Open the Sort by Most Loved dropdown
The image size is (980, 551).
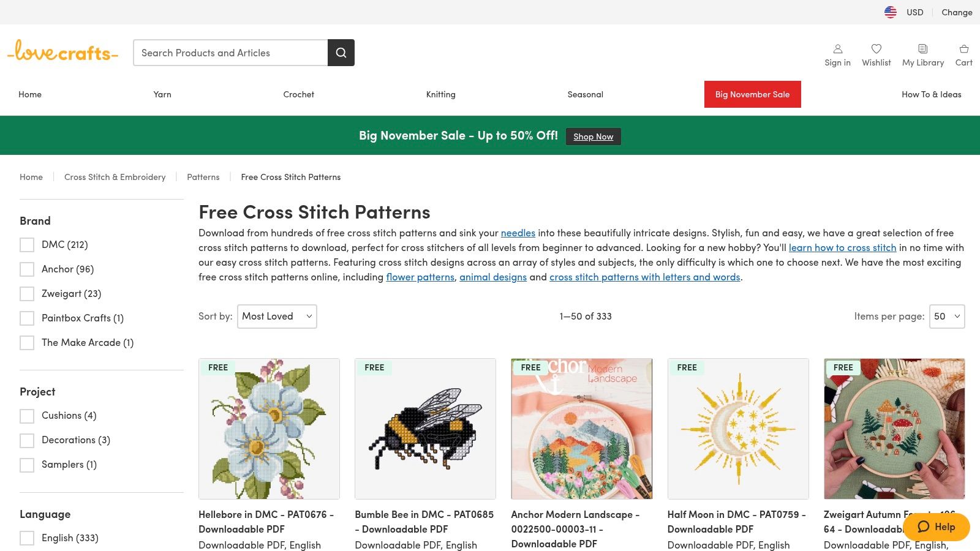[277, 317]
